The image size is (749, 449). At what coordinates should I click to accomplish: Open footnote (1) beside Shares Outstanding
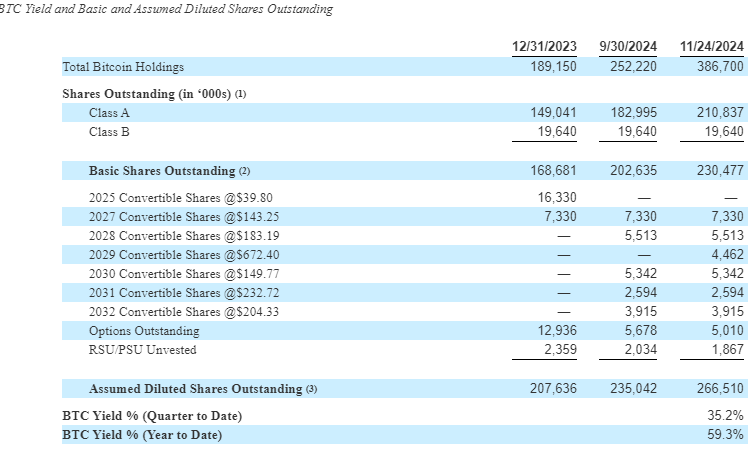[241, 94]
